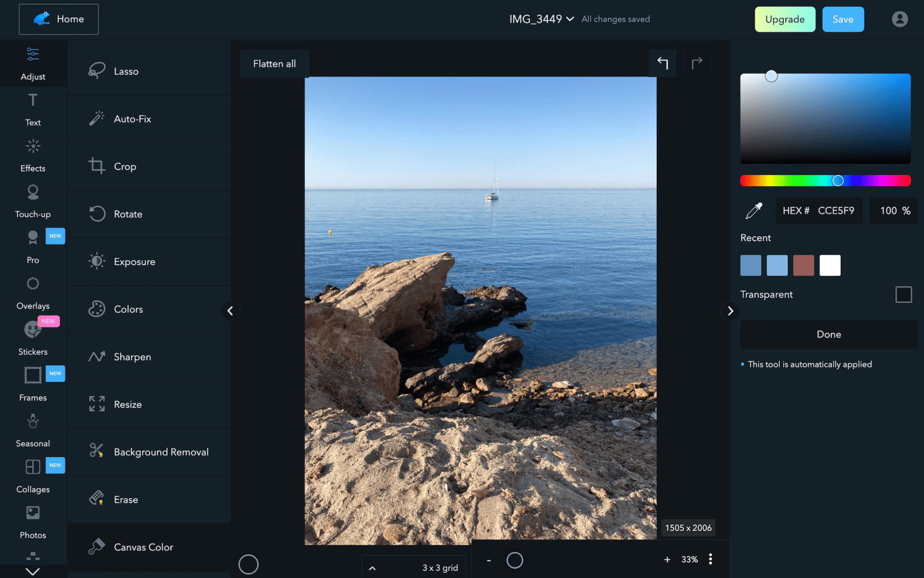924x578 pixels.
Task: Select the light blue recent swatch
Action: coord(777,265)
